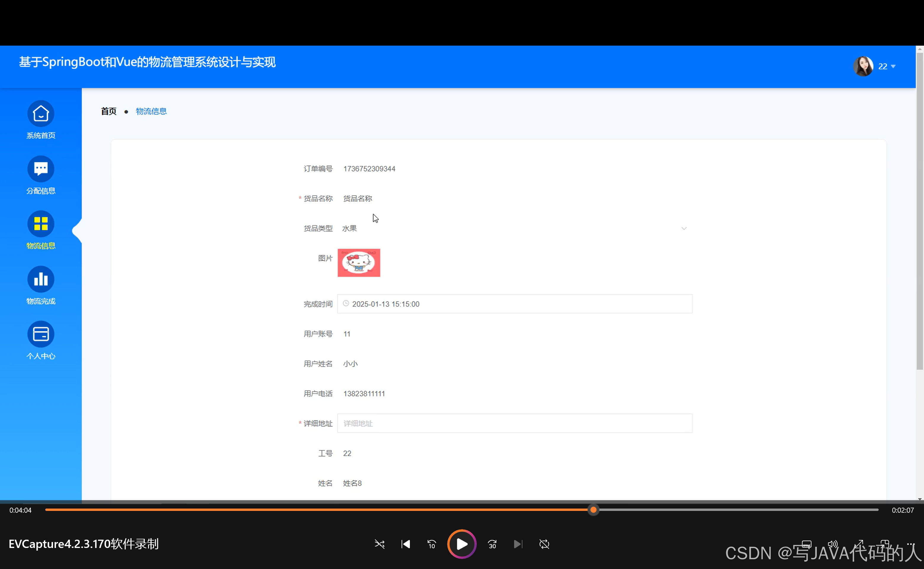Go to previous track

pos(405,544)
